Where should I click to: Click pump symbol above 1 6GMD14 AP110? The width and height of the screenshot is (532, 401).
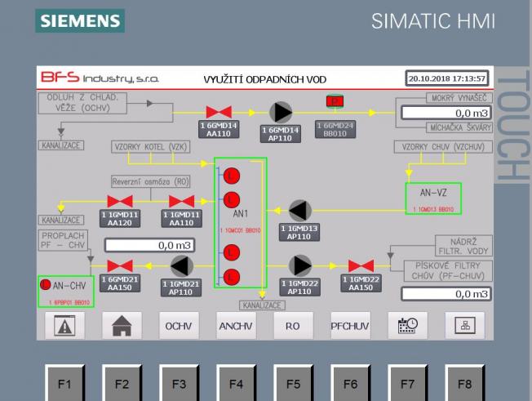[281, 113]
